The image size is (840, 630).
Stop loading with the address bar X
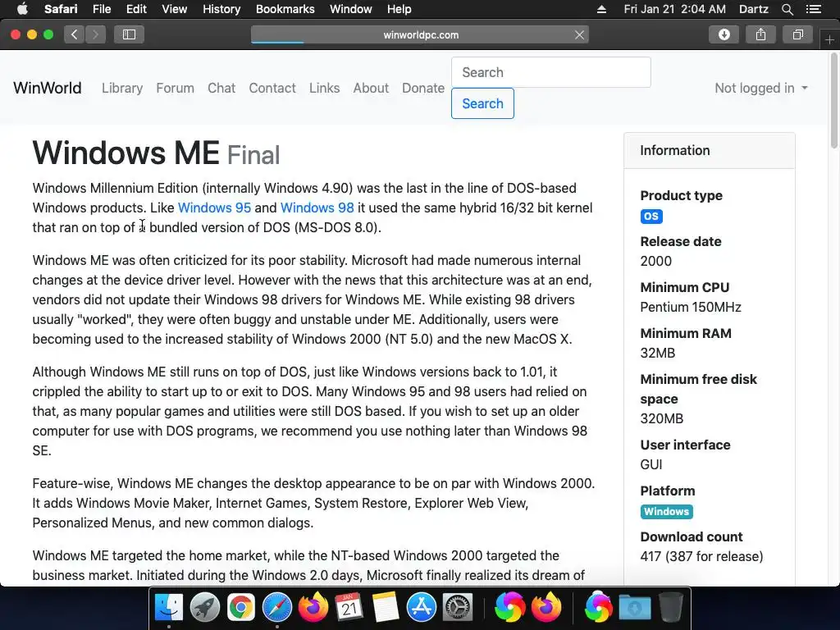(x=579, y=34)
